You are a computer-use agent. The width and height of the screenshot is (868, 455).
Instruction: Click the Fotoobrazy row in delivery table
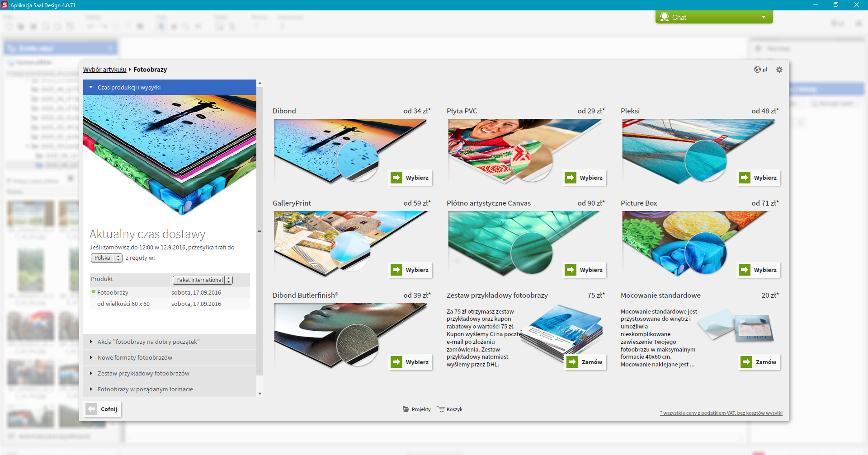[170, 292]
